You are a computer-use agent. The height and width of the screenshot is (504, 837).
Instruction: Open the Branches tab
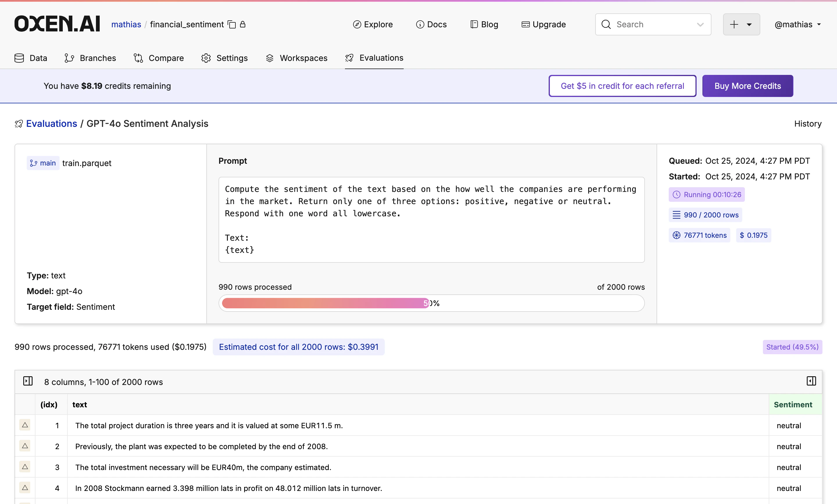[90, 58]
